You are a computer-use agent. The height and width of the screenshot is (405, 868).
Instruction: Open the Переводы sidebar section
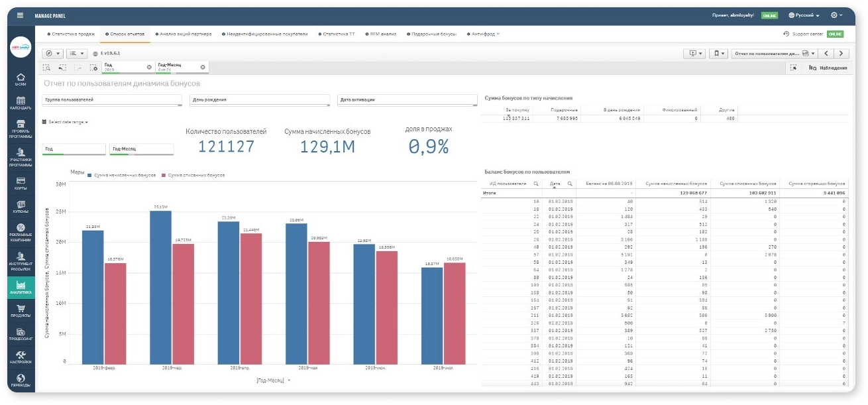(21, 381)
